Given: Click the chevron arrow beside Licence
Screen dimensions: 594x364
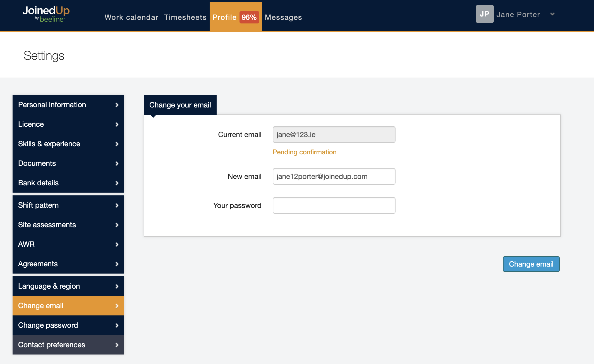Looking at the screenshot, I should click(117, 124).
